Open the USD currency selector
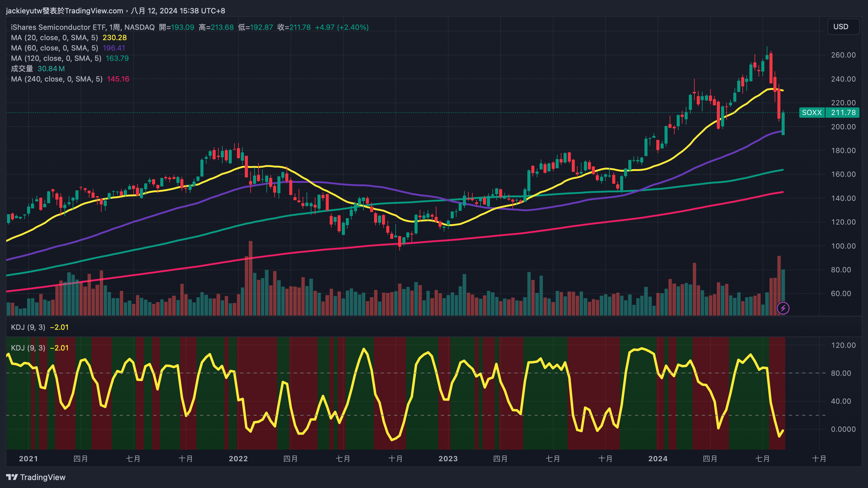 (843, 27)
